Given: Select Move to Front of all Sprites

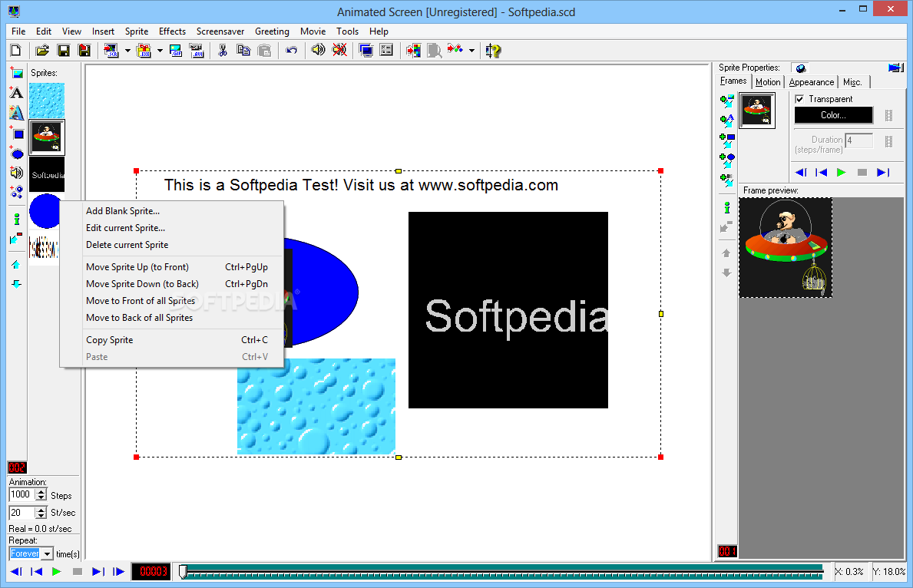Looking at the screenshot, I should tap(172, 300).
